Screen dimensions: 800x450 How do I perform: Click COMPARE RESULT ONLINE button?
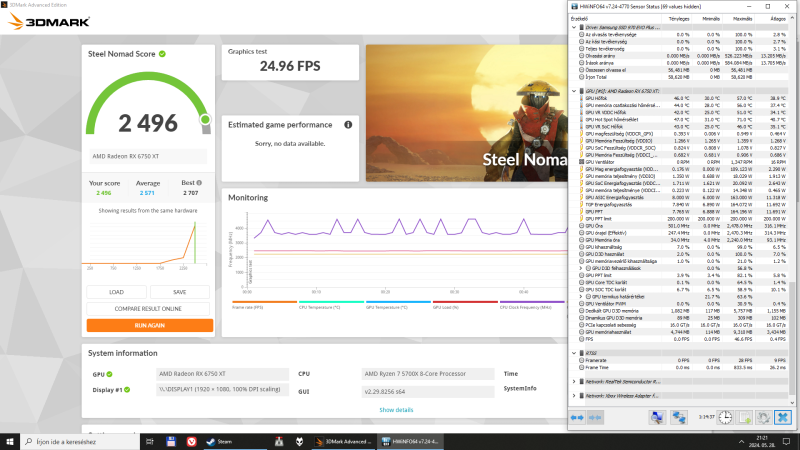point(148,309)
